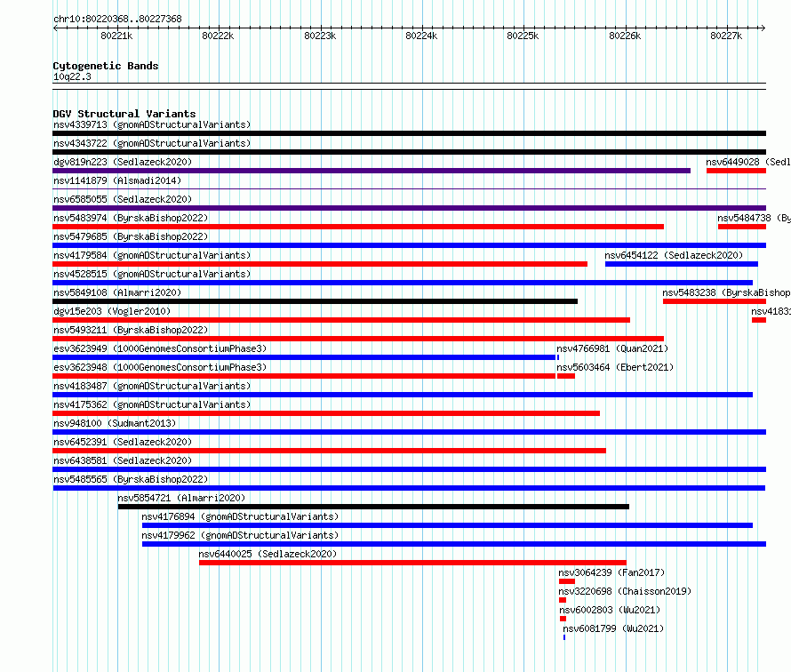Click the left arrow of the coordinate ruler

coord(55,28)
